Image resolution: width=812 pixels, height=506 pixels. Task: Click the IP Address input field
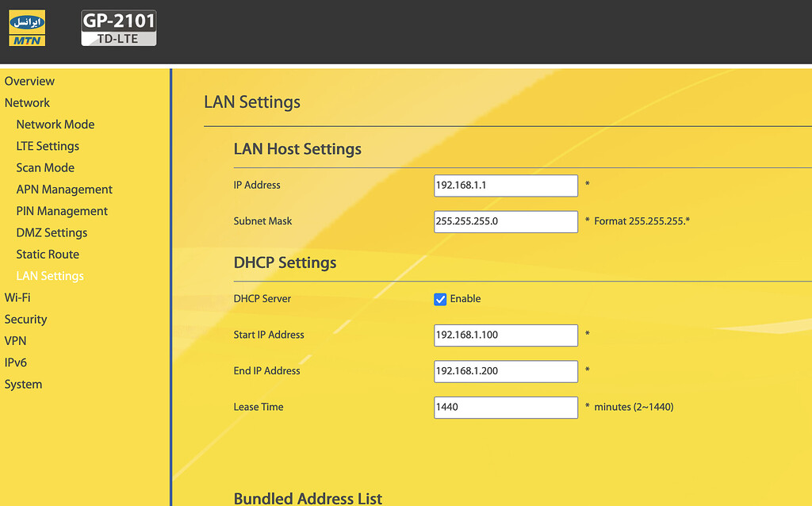click(505, 186)
